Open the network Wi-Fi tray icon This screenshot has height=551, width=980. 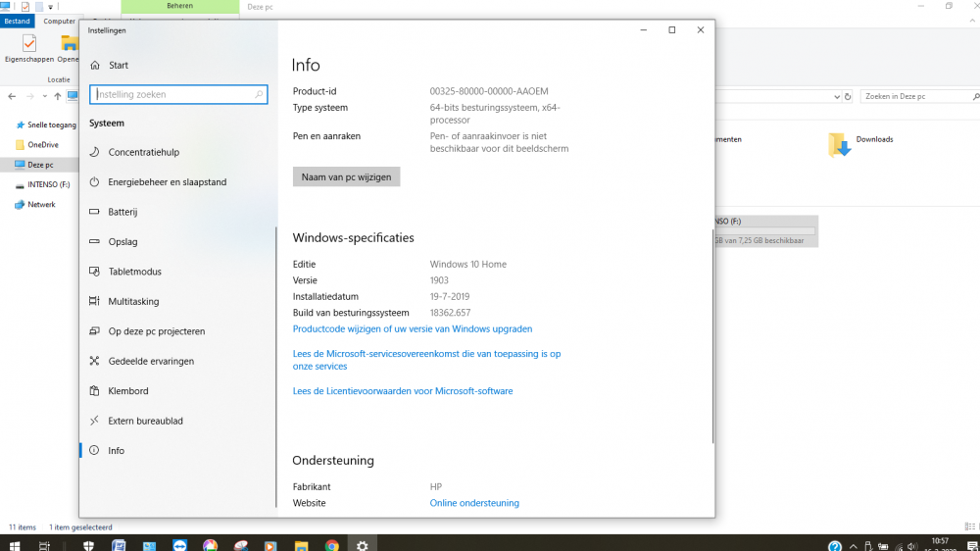899,547
